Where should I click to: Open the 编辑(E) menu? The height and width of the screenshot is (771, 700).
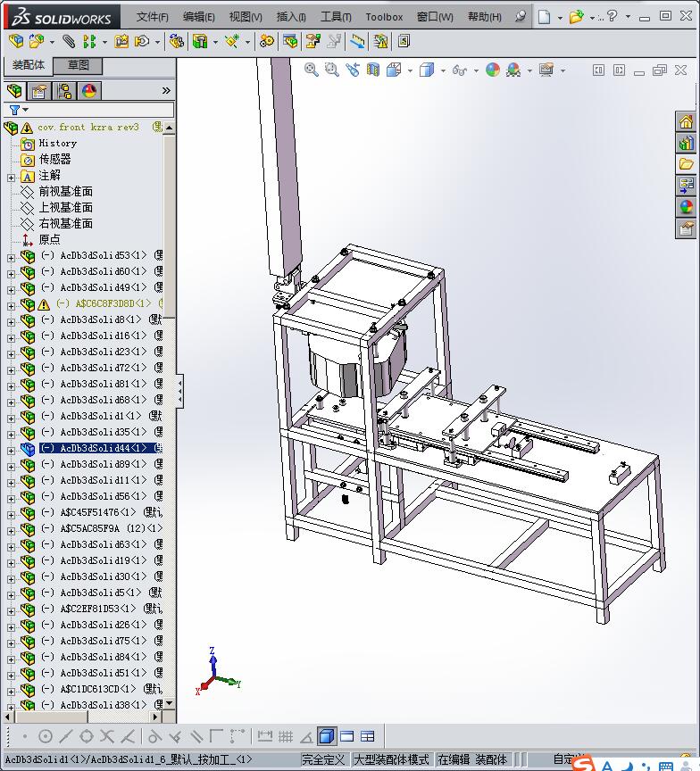(199, 17)
